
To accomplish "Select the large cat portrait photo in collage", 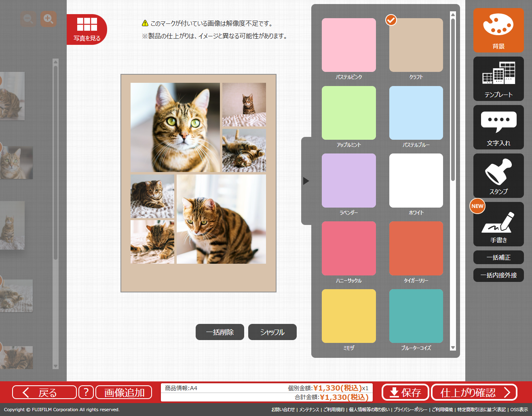I will pyautogui.click(x=175, y=127).
